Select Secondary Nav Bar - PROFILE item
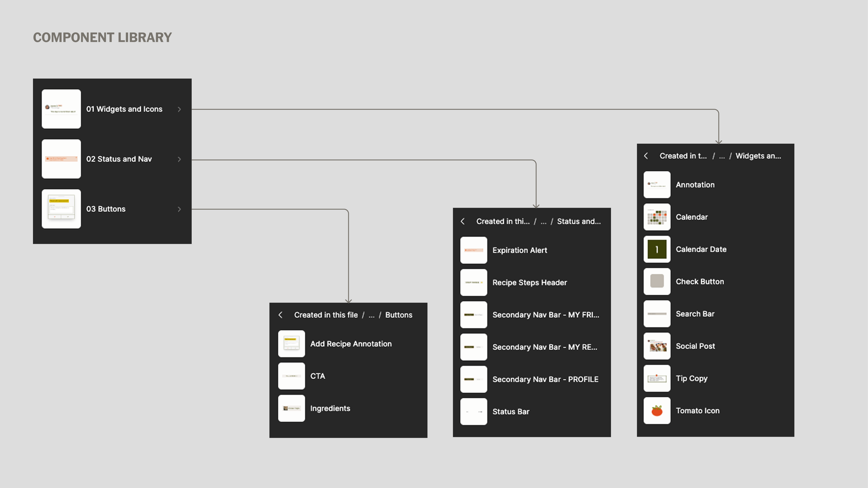This screenshot has width=868, height=488. point(545,379)
